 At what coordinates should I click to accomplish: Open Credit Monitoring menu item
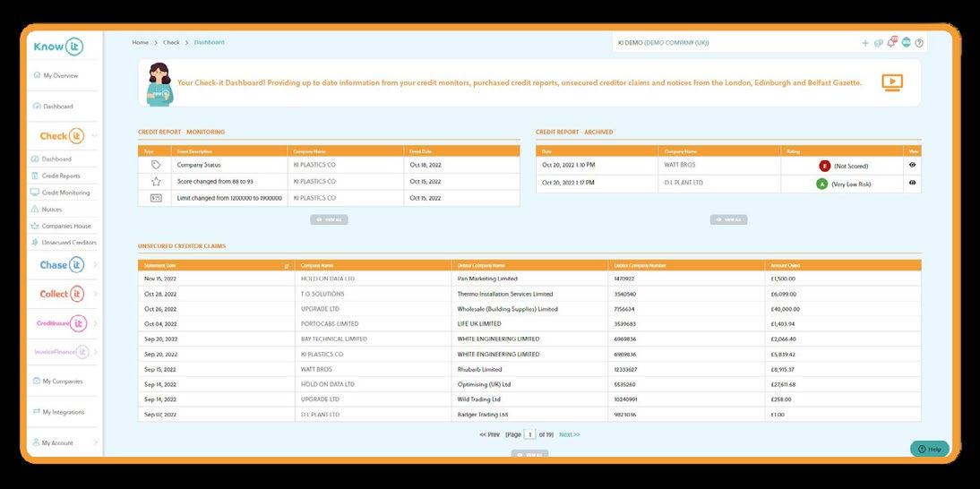65,193
